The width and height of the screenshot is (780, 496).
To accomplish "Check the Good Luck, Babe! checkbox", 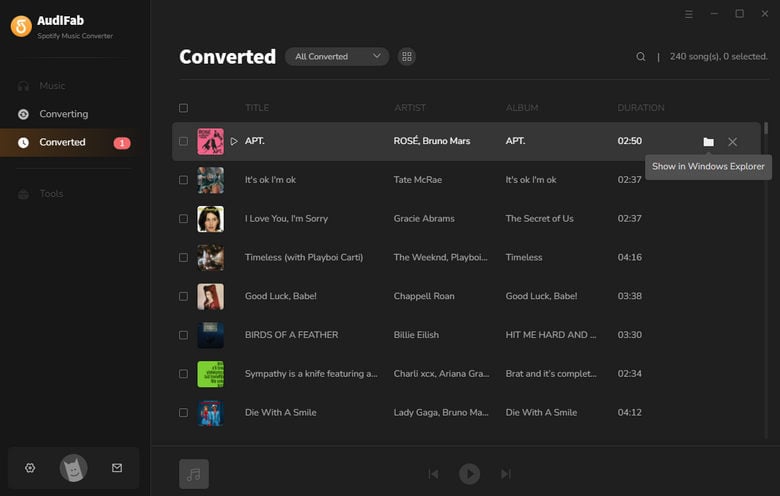I will [183, 296].
